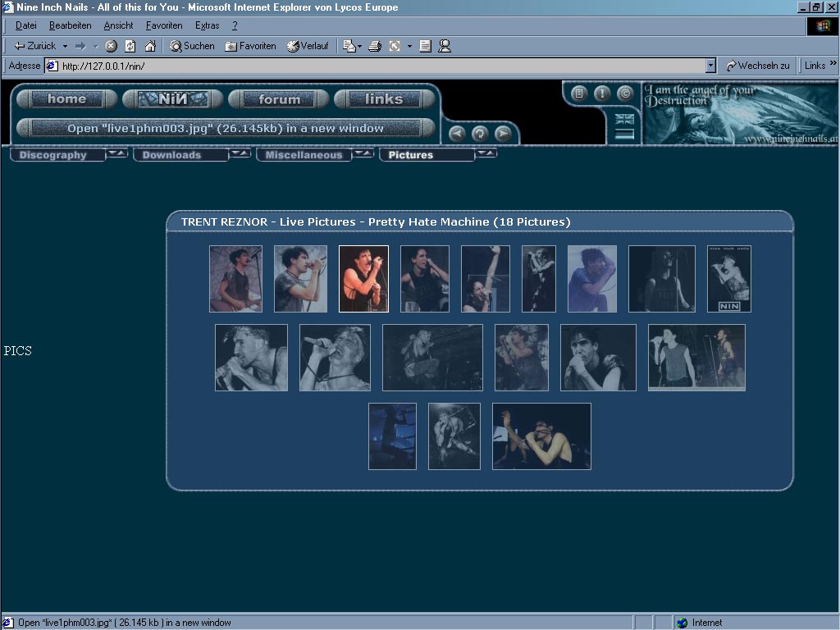
Task: Open the raised-arm thumbnail in top row
Action: click(486, 279)
